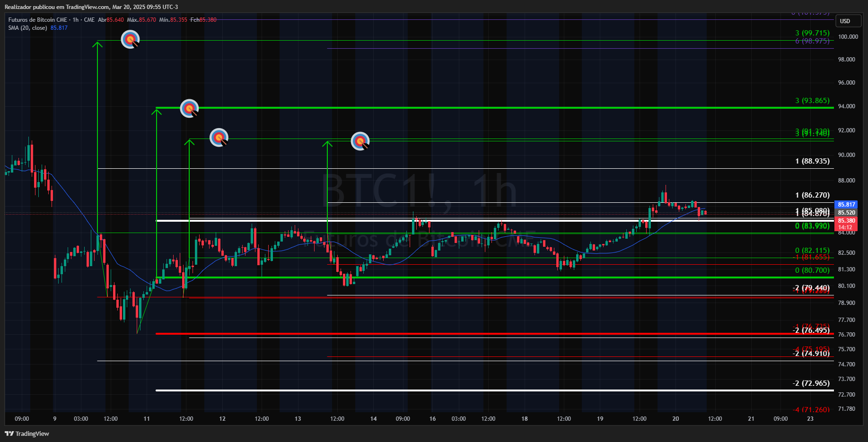Screen dimensions: 868x442
Task: Click the target icon on the 91.140 line
Action: [360, 141]
